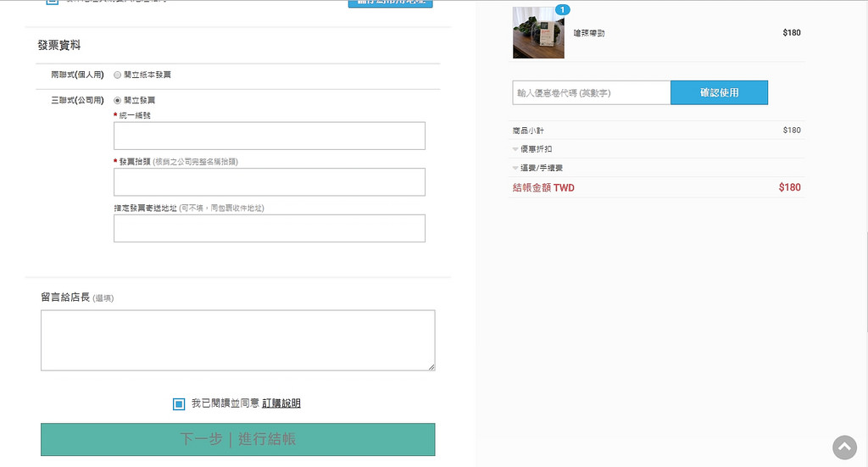
Task: Click the resize grip of 留言給店長 textarea
Action: tap(431, 366)
